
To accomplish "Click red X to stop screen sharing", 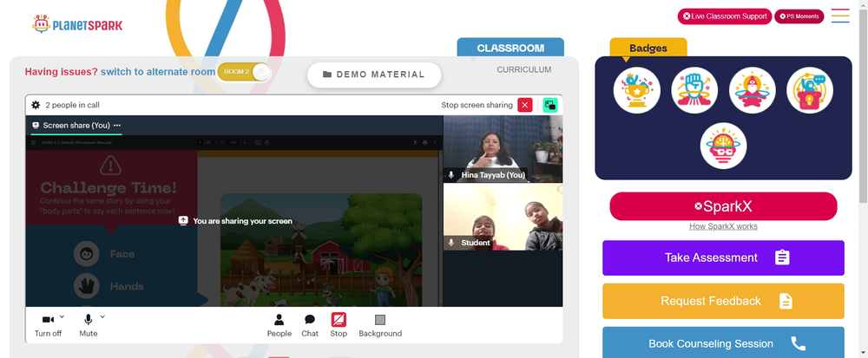I will click(x=525, y=105).
